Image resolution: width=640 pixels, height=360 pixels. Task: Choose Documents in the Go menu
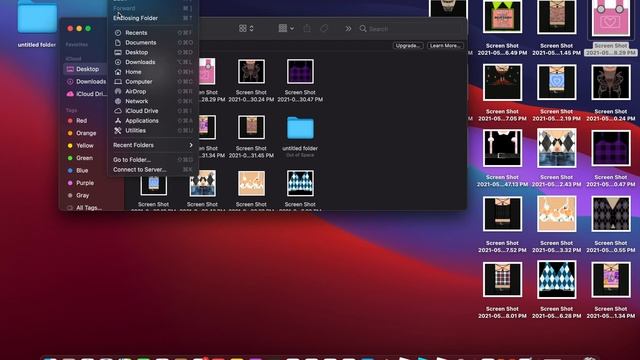pos(153,42)
